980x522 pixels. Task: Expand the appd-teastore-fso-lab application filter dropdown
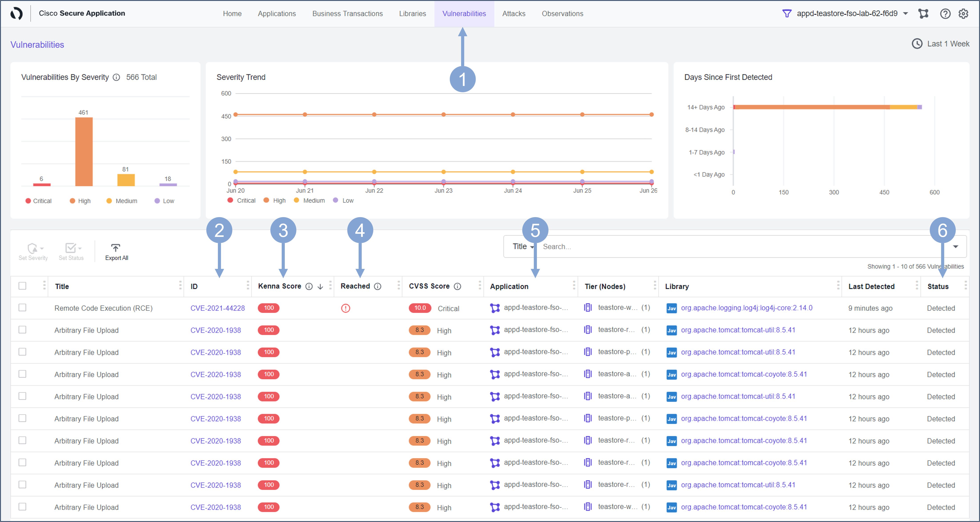pyautogui.click(x=906, y=14)
